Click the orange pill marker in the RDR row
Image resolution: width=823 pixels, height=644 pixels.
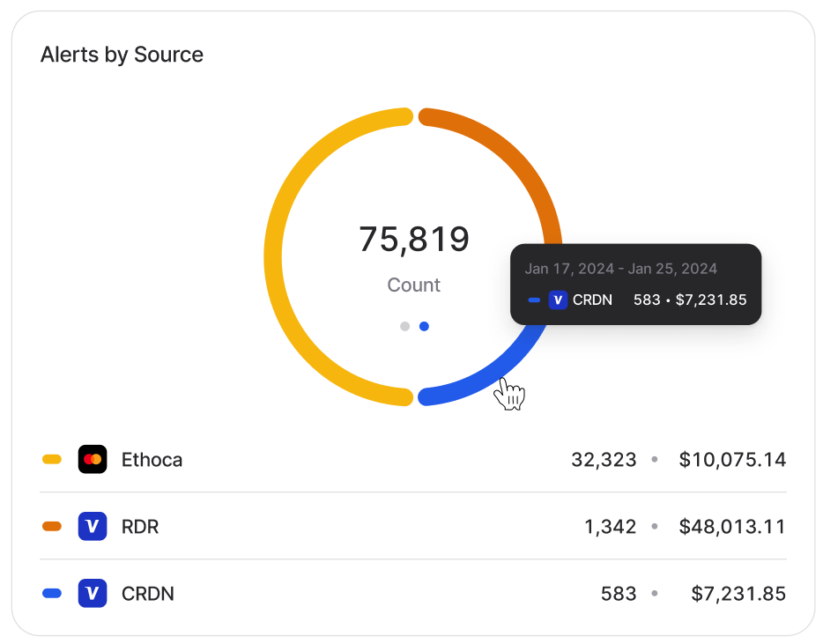click(x=52, y=526)
